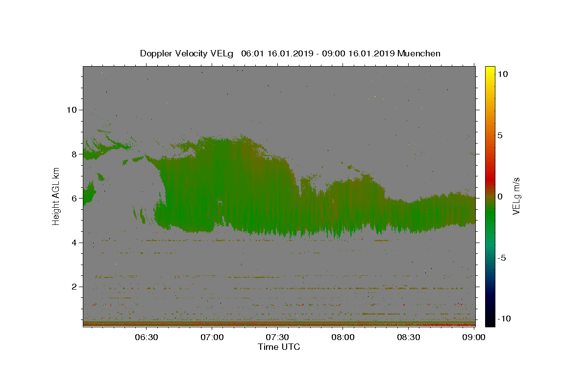Click the plot title Doppler Velocity VELg
The width and height of the screenshot is (588, 392).
(290, 53)
